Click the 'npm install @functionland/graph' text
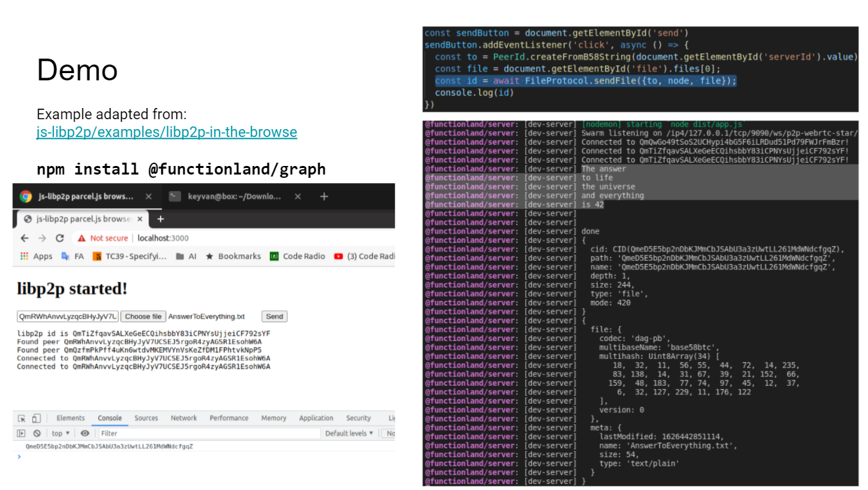868x490 pixels. 181,169
